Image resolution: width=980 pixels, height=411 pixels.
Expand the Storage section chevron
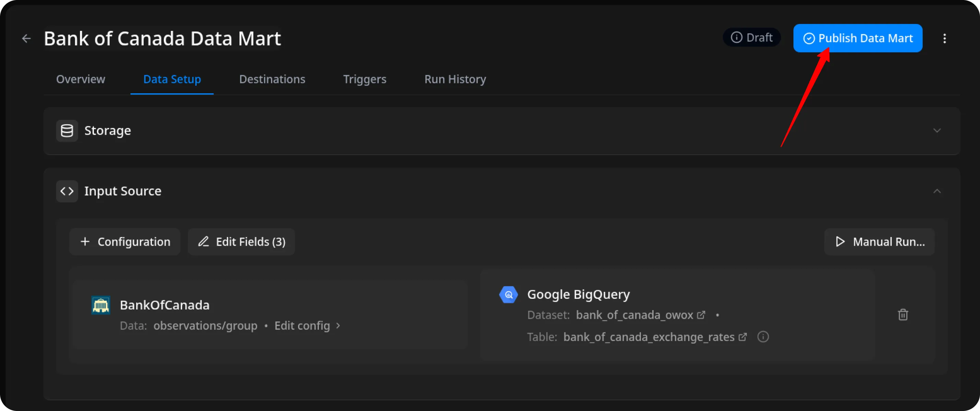937,130
